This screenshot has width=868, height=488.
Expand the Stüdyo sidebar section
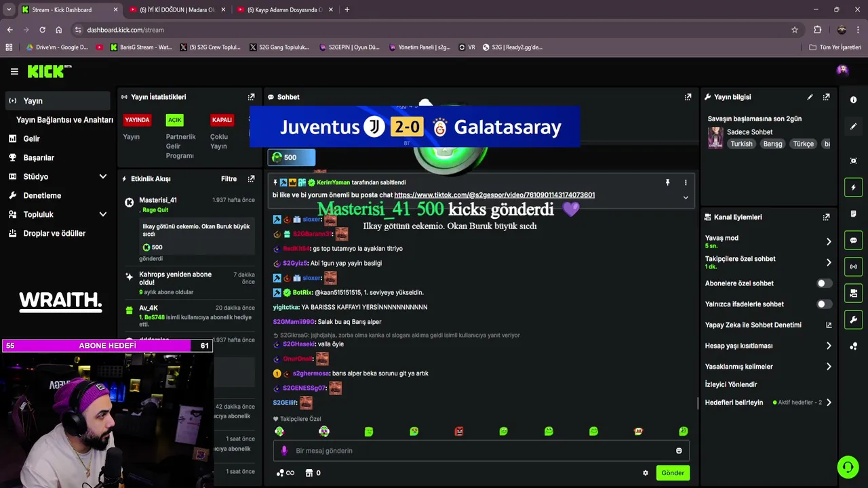pyautogui.click(x=103, y=177)
